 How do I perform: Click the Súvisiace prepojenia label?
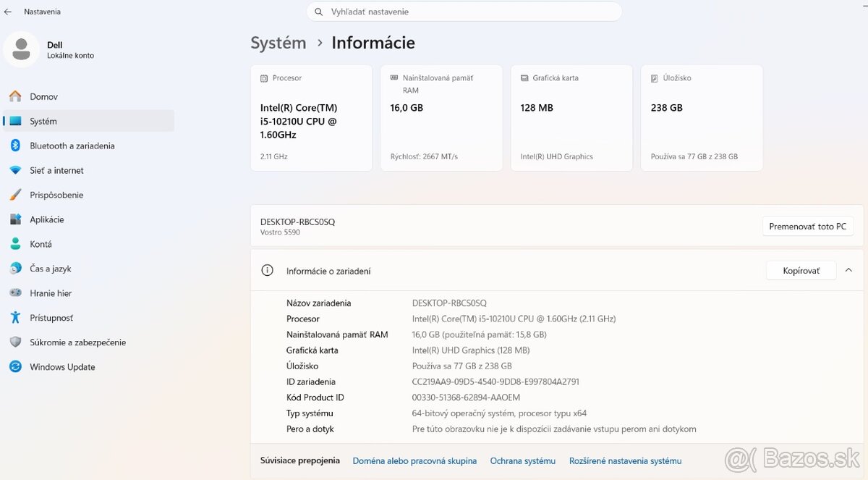[x=300, y=460]
